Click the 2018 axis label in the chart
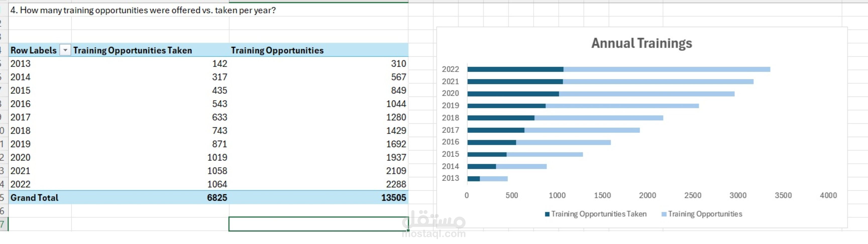 451,118
